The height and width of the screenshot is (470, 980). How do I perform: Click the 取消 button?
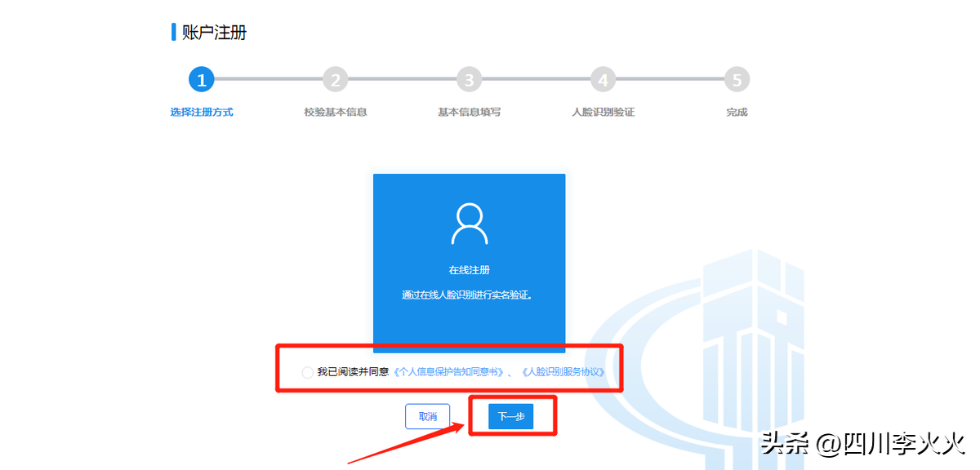[x=428, y=416]
